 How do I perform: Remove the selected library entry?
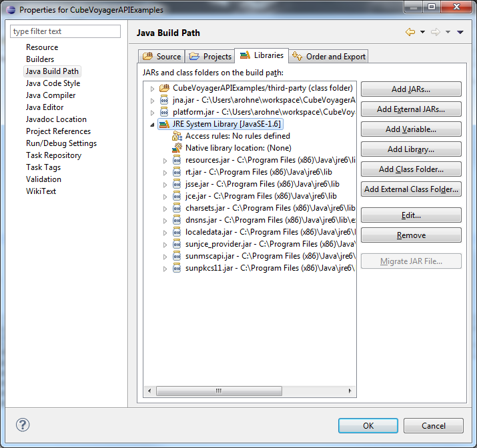(x=411, y=235)
